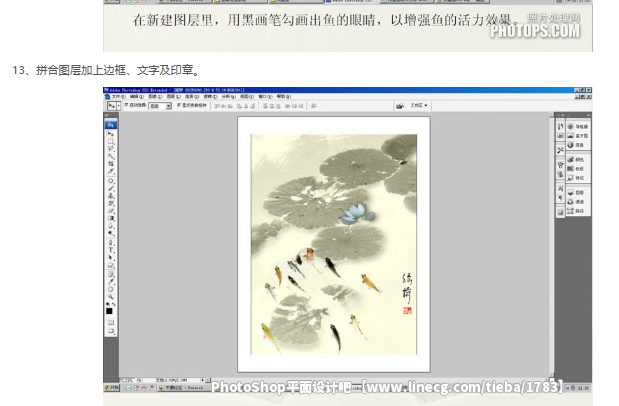Viewport: 619px width, 406px height.
Task: Select the Eraser tool
Action: 111,211
